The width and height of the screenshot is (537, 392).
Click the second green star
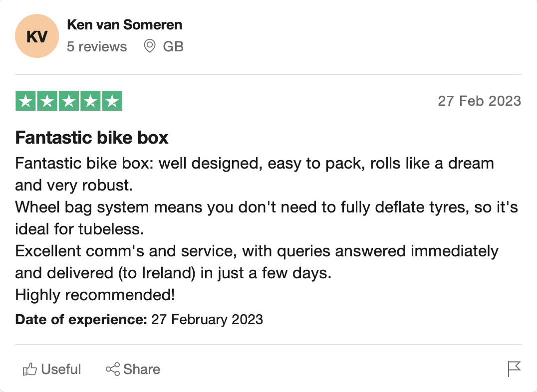tap(47, 101)
